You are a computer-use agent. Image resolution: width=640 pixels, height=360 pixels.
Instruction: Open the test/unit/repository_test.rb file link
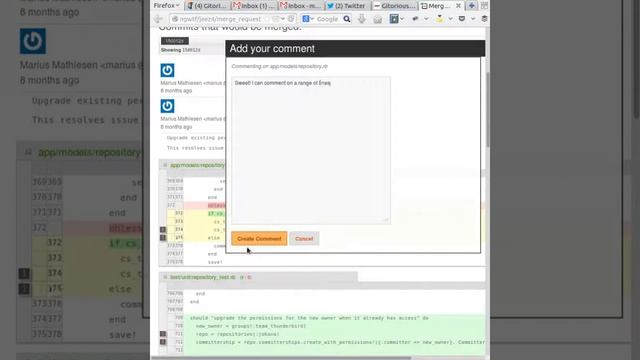coord(203,277)
